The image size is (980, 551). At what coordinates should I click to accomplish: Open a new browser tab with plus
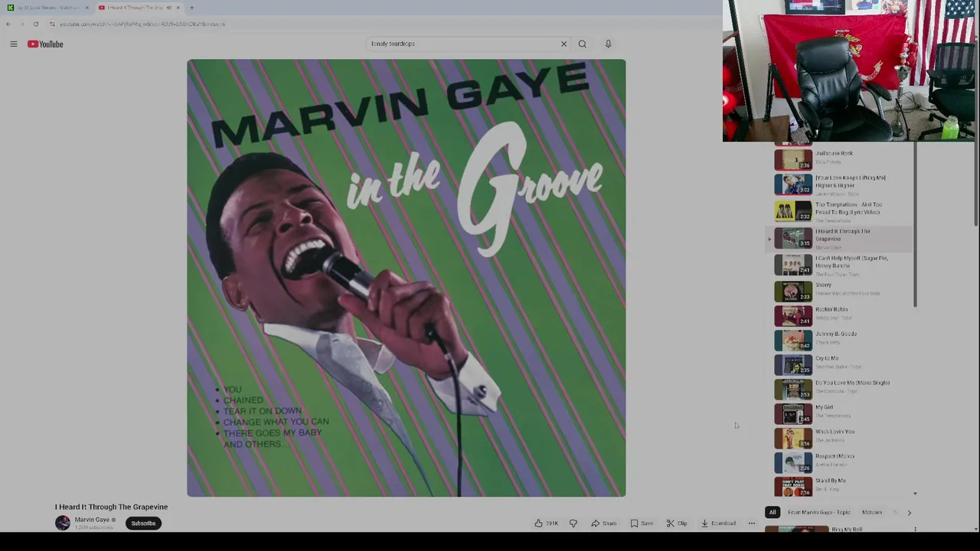pos(192,8)
